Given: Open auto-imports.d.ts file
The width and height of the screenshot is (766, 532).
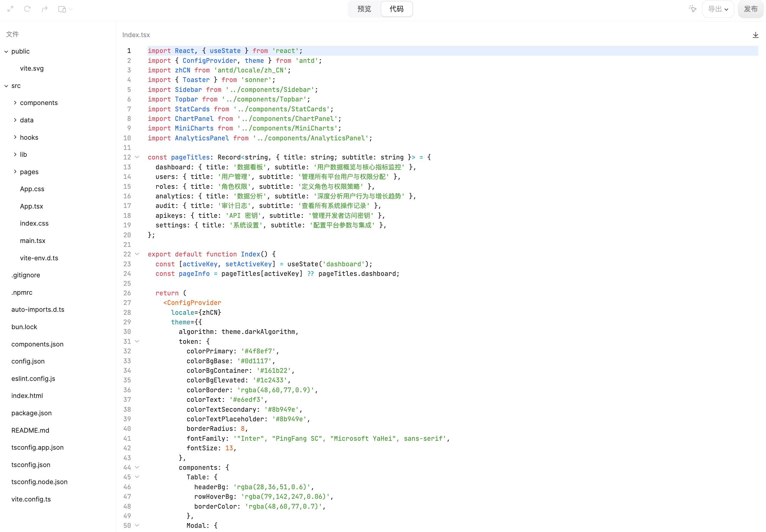Looking at the screenshot, I should [x=38, y=310].
